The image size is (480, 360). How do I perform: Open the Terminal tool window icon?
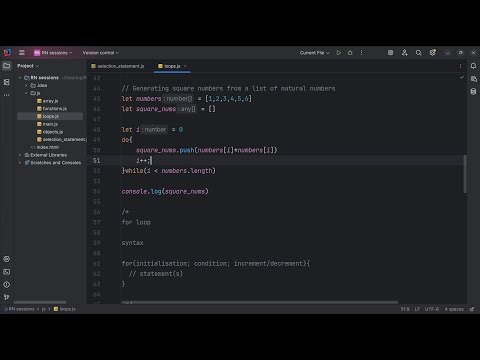[x=7, y=272]
